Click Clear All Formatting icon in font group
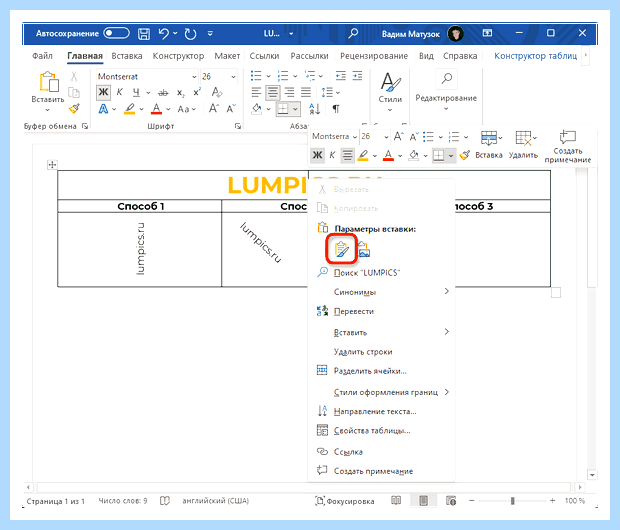 click(217, 92)
